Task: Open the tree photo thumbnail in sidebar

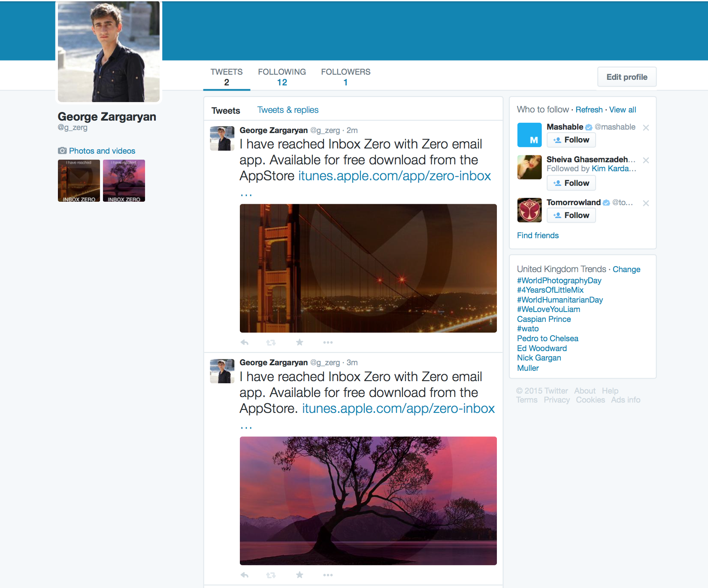Action: (x=124, y=181)
